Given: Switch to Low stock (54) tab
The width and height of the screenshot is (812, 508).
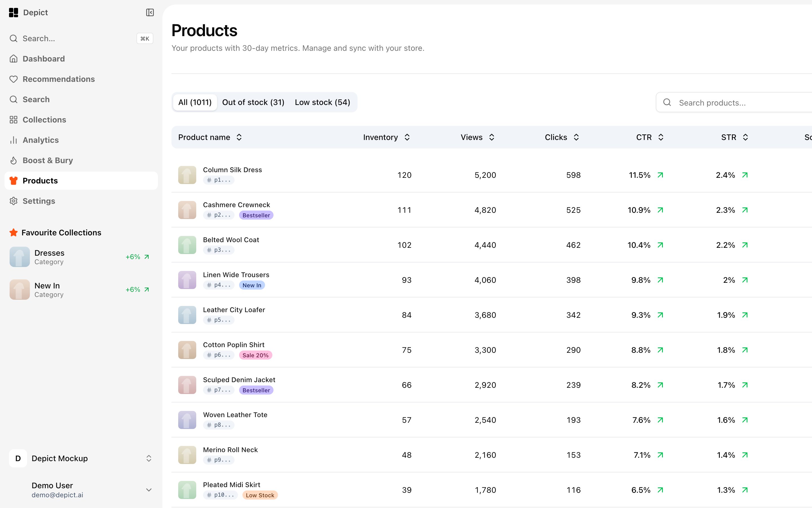Looking at the screenshot, I should coord(323,102).
